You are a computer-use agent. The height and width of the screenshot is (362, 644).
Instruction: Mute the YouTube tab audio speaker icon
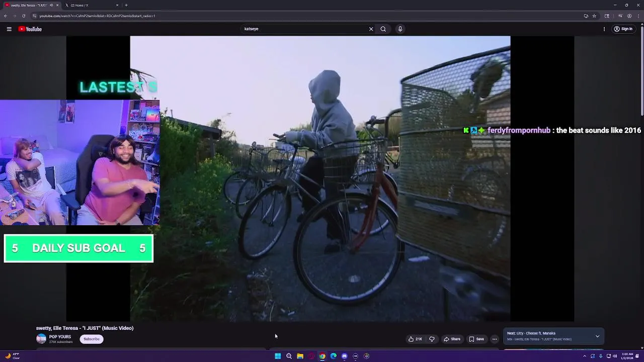(51, 5)
